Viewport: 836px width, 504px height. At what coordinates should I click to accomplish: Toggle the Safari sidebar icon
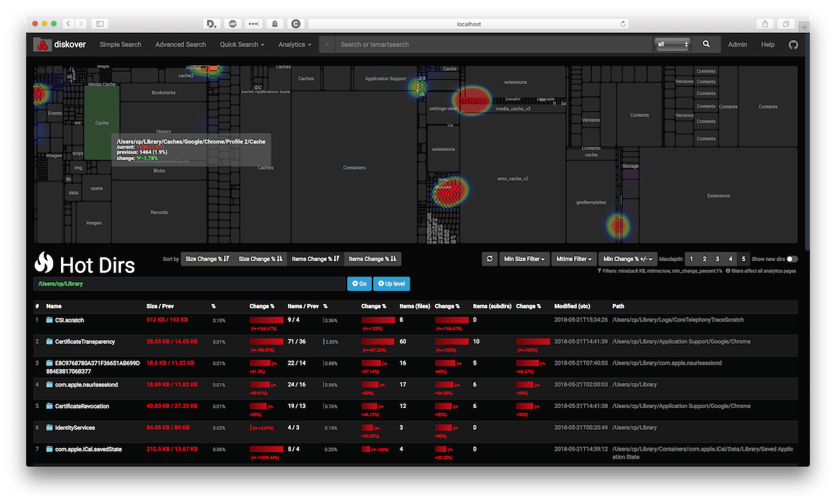99,23
